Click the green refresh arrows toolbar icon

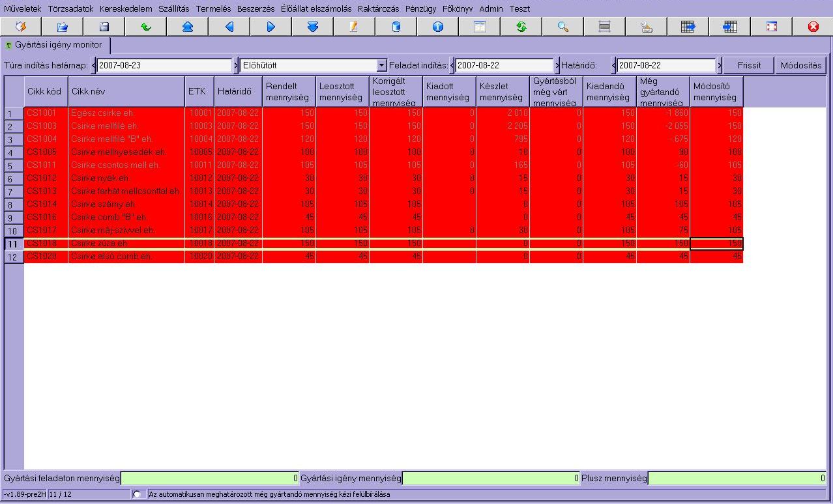click(521, 27)
